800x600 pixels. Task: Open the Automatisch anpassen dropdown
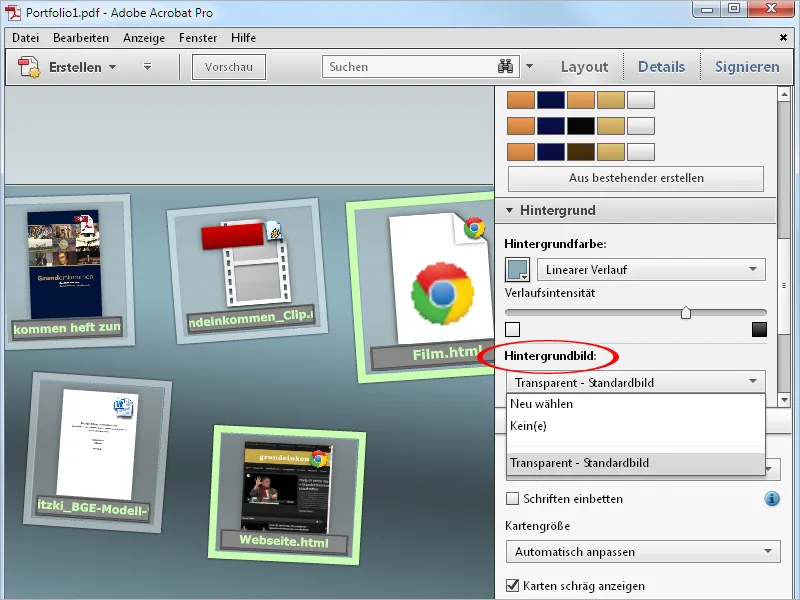tap(643, 552)
